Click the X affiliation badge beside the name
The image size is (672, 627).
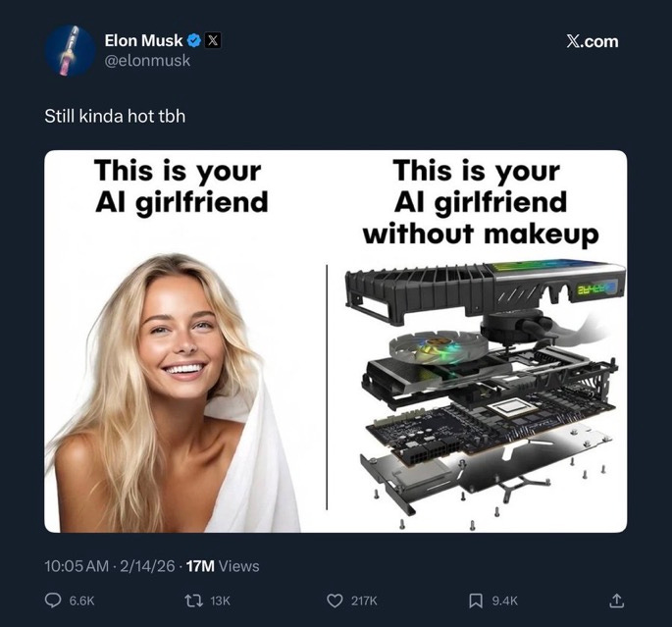[x=213, y=40]
